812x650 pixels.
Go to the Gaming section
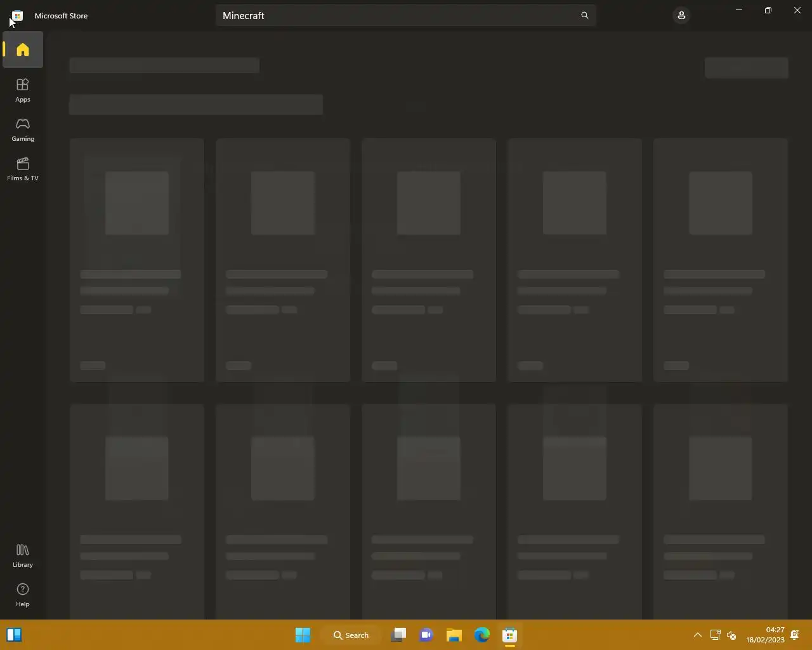tap(23, 129)
